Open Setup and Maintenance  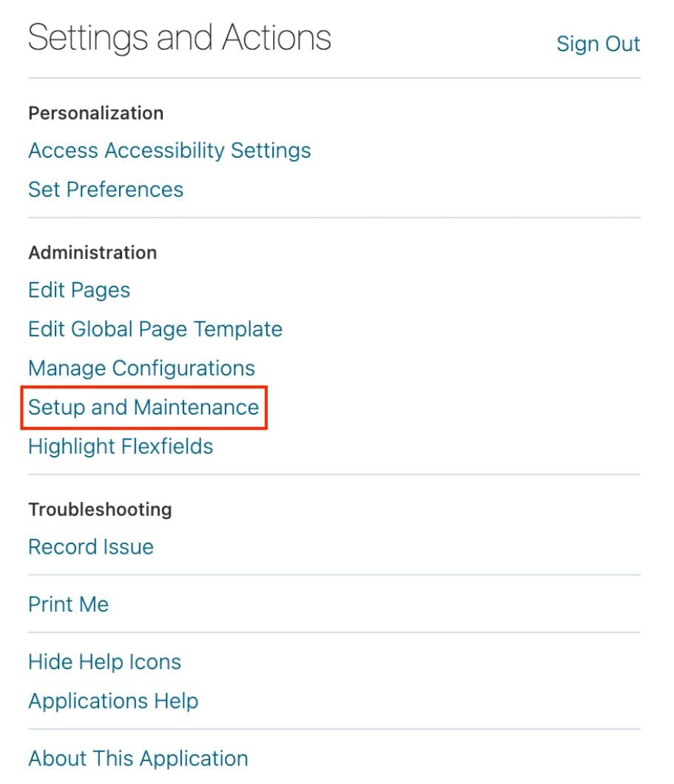[x=144, y=407]
